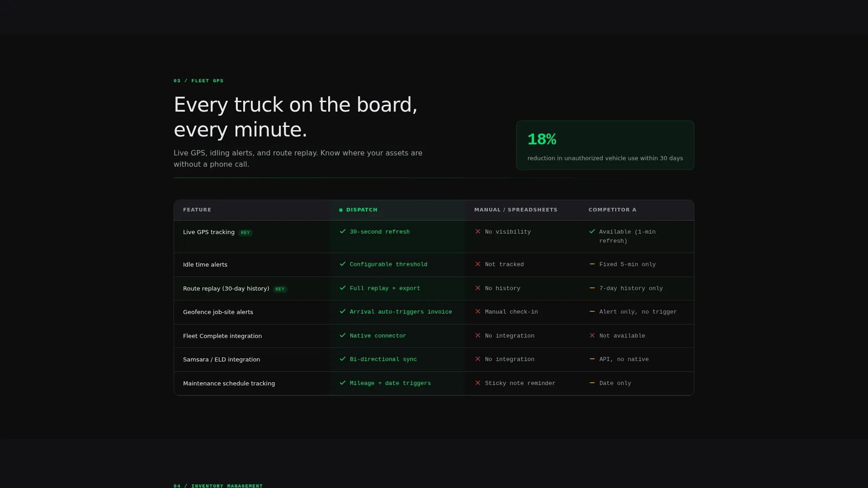Screen dimensions: 868x488
Task: Click the Fixed 5-min only text
Action: (x=627, y=264)
